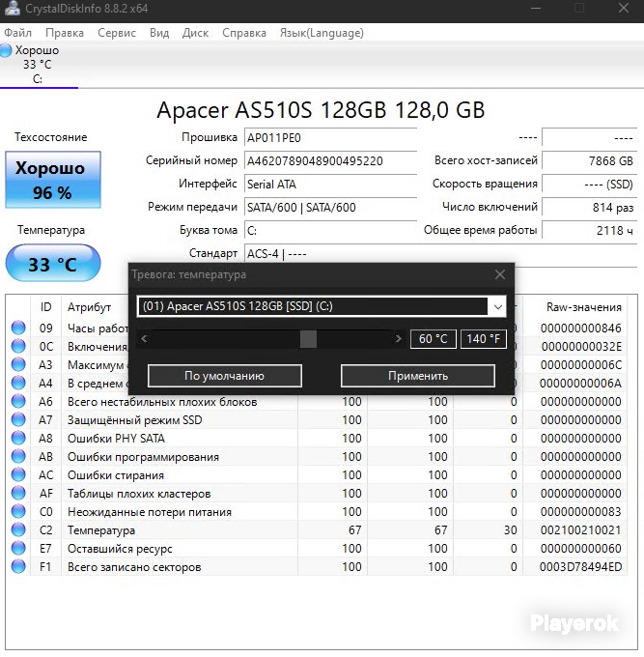Image resolution: width=644 pixels, height=657 pixels.
Task: Click the 814 раз power-on count value
Action: point(589,207)
